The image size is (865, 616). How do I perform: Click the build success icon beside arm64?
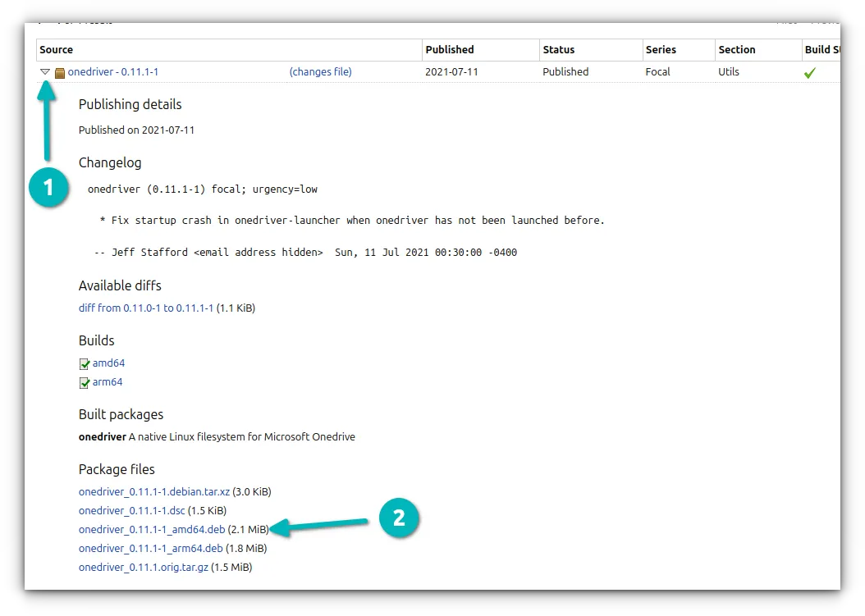84,382
